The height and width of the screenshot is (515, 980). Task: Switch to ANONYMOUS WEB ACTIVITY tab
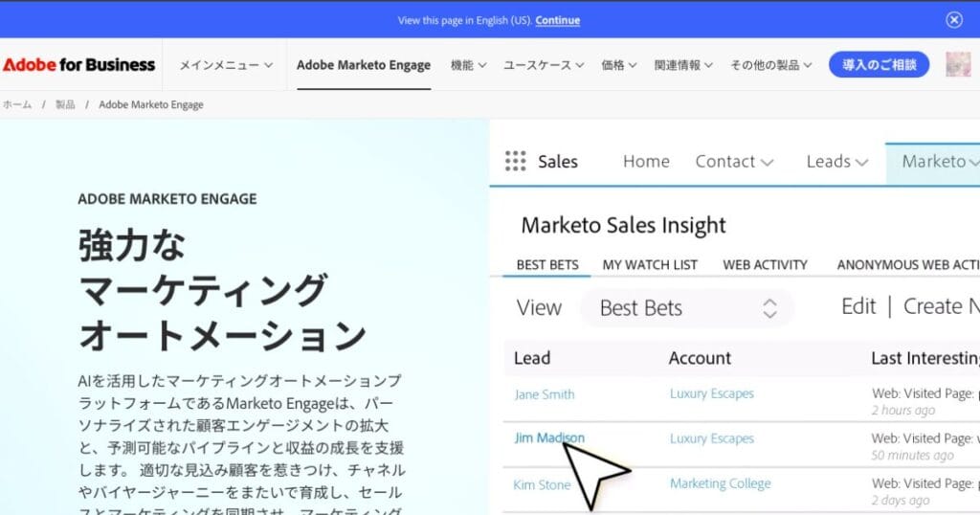[908, 265]
